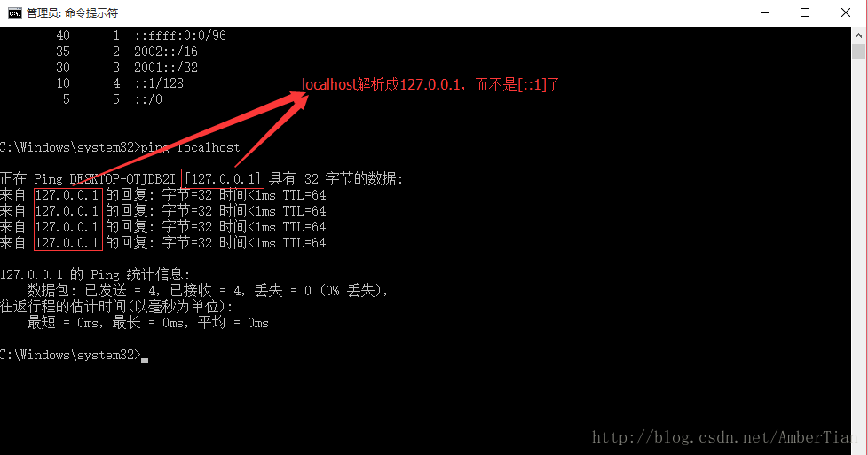868x455 pixels.
Task: Click the blinking cursor at the final prompt
Action: tap(145, 360)
